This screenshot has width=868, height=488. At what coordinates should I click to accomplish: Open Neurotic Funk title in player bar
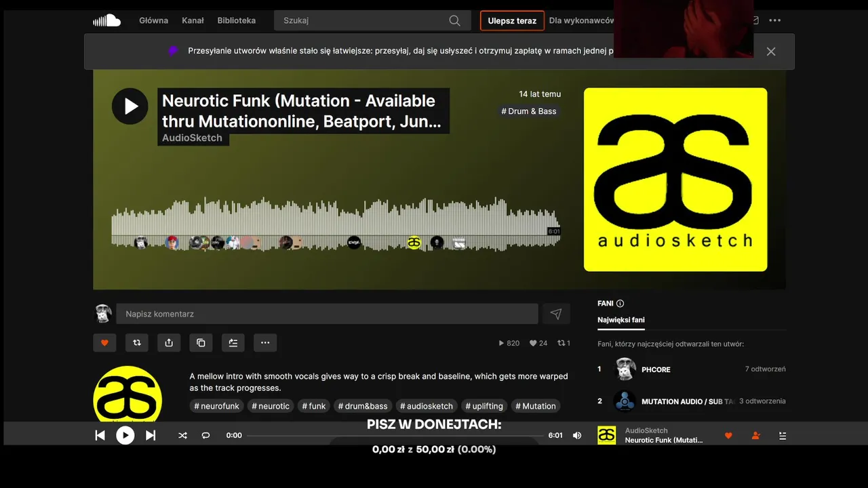tap(664, 440)
